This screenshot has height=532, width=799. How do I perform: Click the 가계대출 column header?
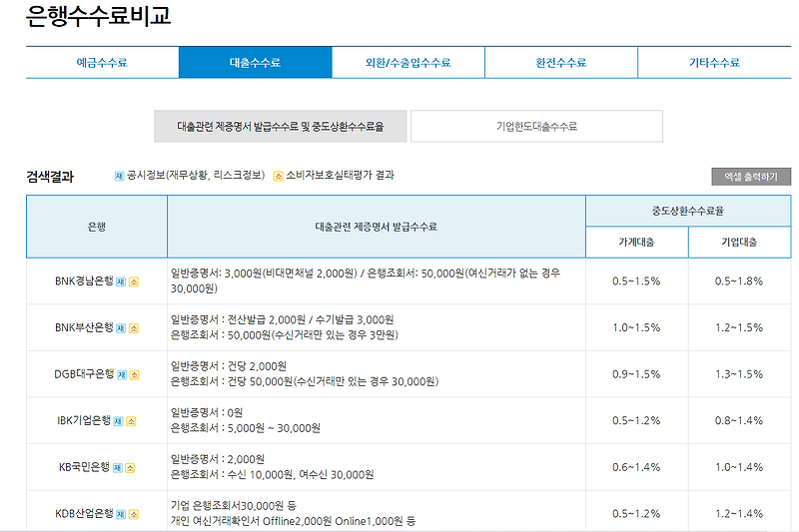point(637,243)
